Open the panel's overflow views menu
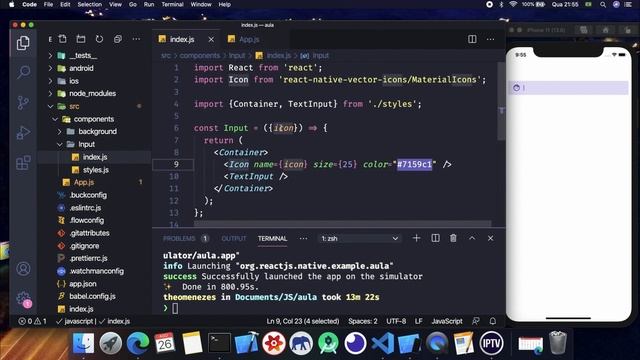 click(x=303, y=238)
